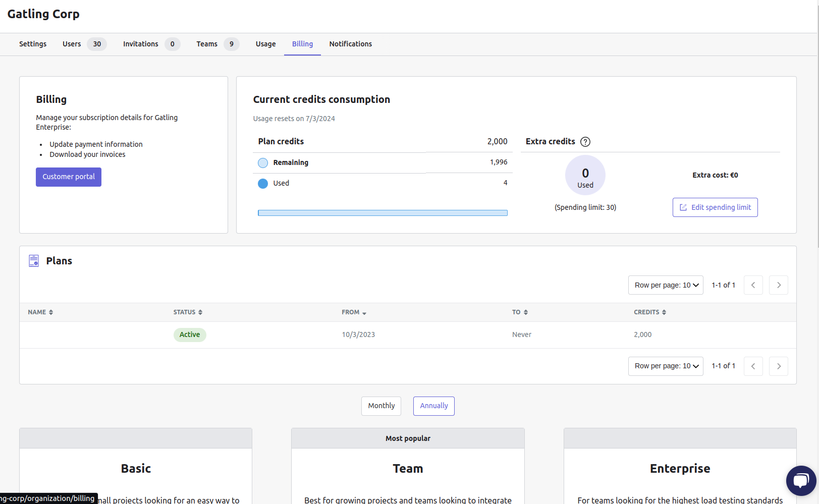Viewport: 819px width, 504px height.
Task: Sort plans by Status column
Action: 188,312
